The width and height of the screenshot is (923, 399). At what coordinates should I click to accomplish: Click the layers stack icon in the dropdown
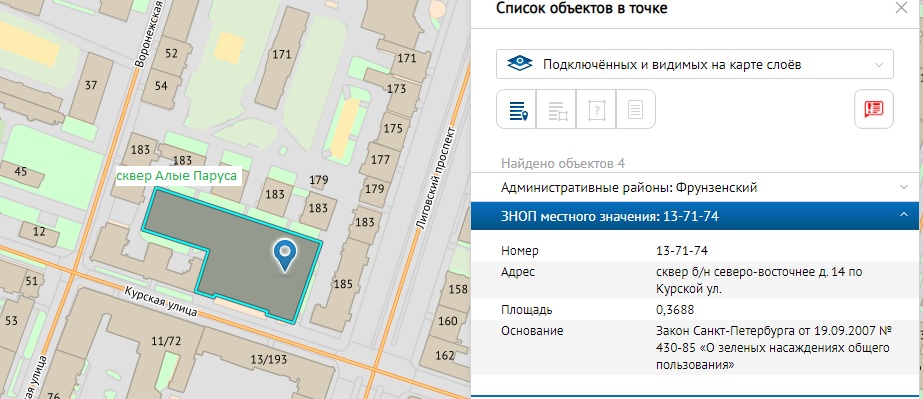click(x=520, y=64)
